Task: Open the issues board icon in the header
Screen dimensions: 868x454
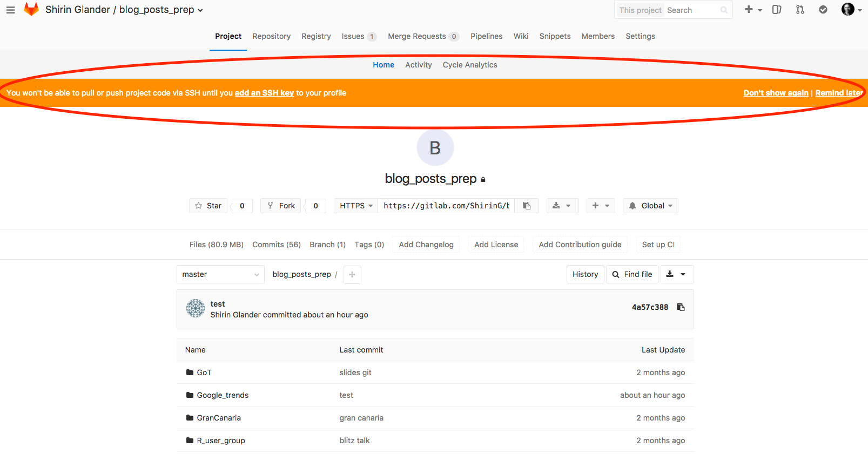Action: point(777,10)
